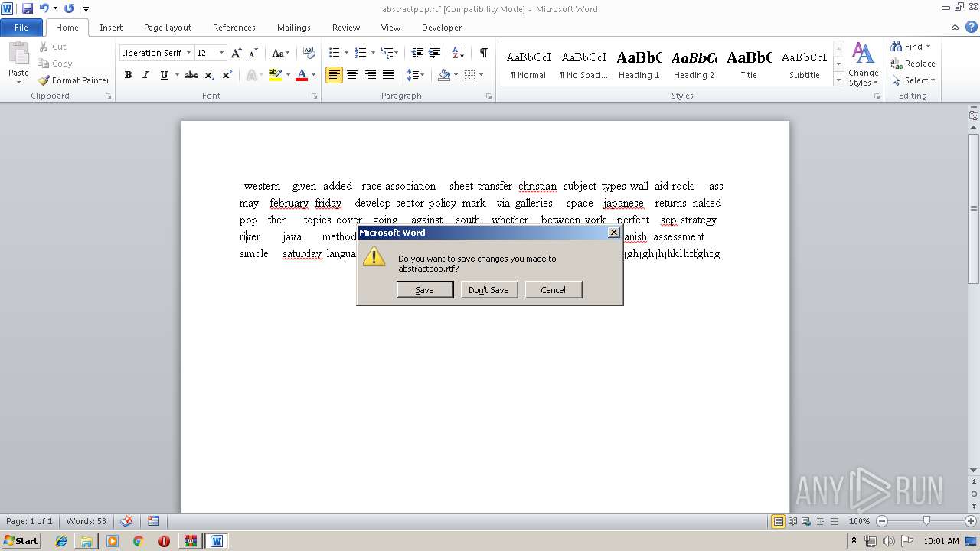Expand the Styles gallery More arrow
Screen dimensions: 980x551
tap(839, 80)
